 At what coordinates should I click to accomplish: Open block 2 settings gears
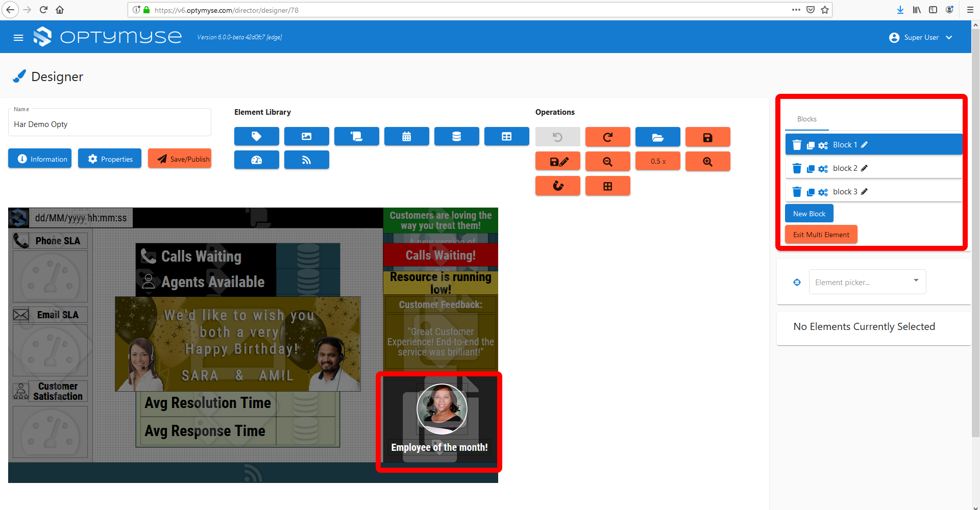823,169
